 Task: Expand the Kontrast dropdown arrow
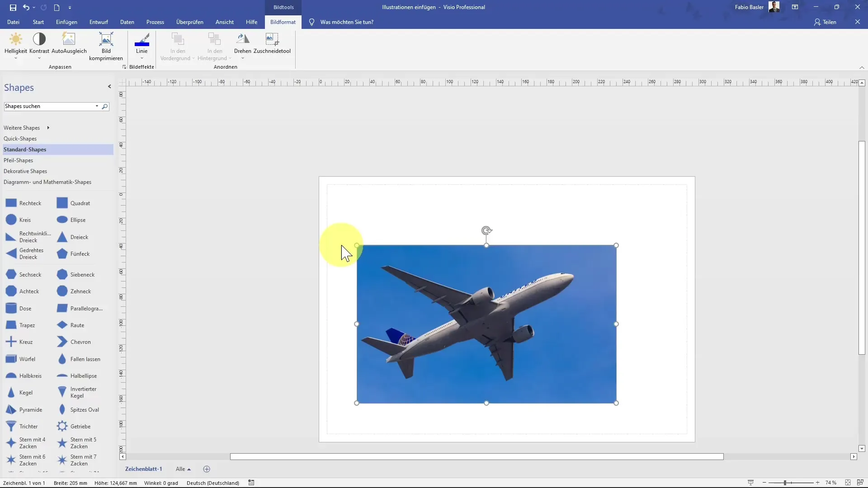click(x=39, y=58)
